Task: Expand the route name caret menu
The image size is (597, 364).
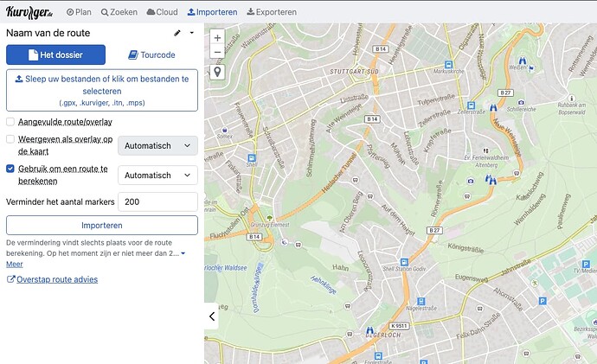Action: pos(191,33)
